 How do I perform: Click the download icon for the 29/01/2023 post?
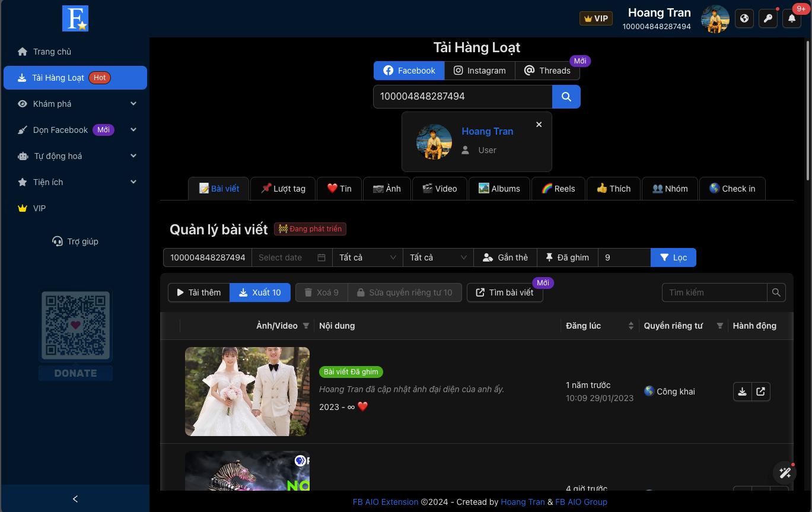(742, 392)
